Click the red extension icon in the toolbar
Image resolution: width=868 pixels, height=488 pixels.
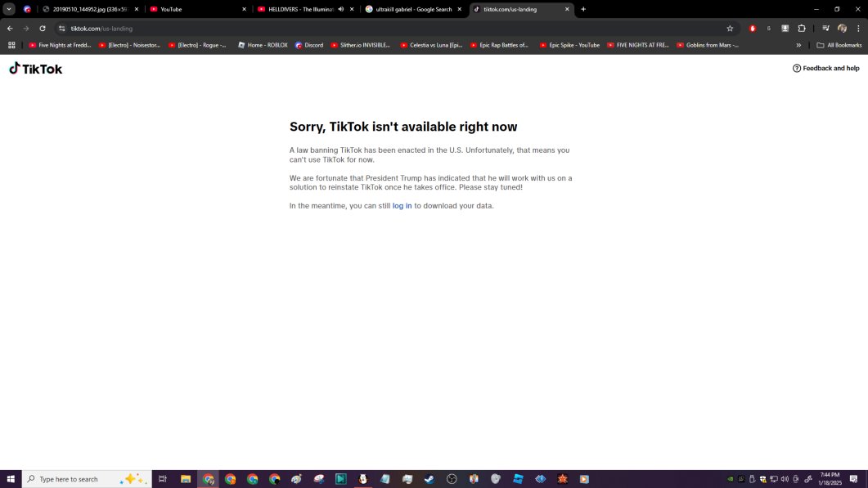[753, 29]
